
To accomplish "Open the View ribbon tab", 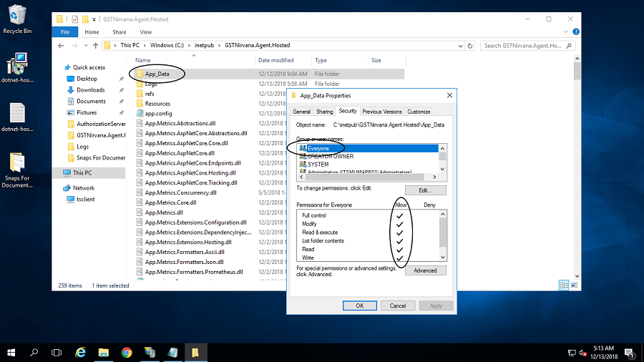I will [x=145, y=32].
